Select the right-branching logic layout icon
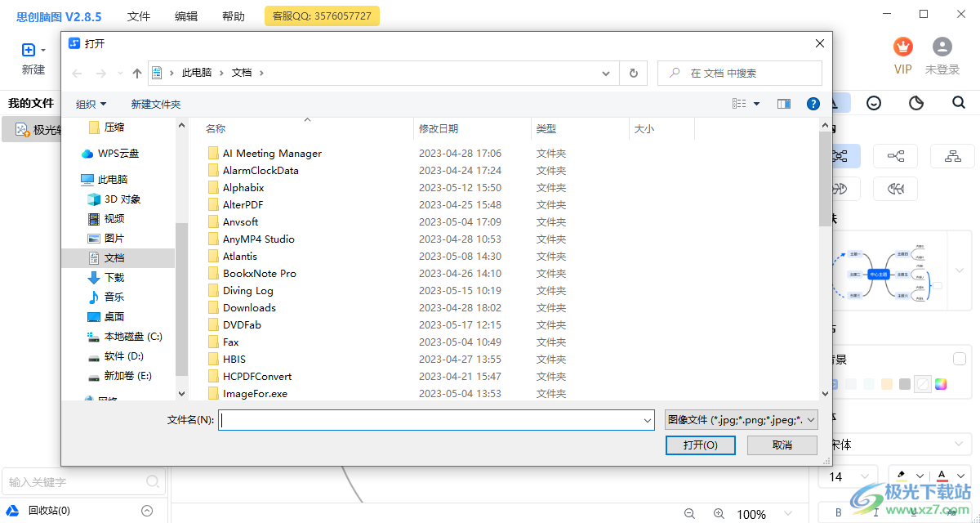This screenshot has width=980, height=523. tap(896, 155)
